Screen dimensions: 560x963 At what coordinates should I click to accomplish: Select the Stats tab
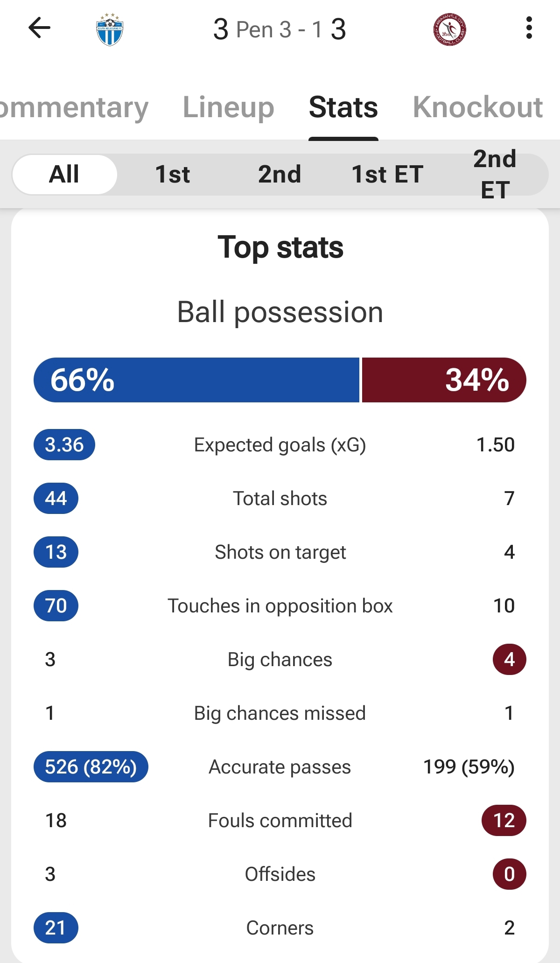(343, 107)
